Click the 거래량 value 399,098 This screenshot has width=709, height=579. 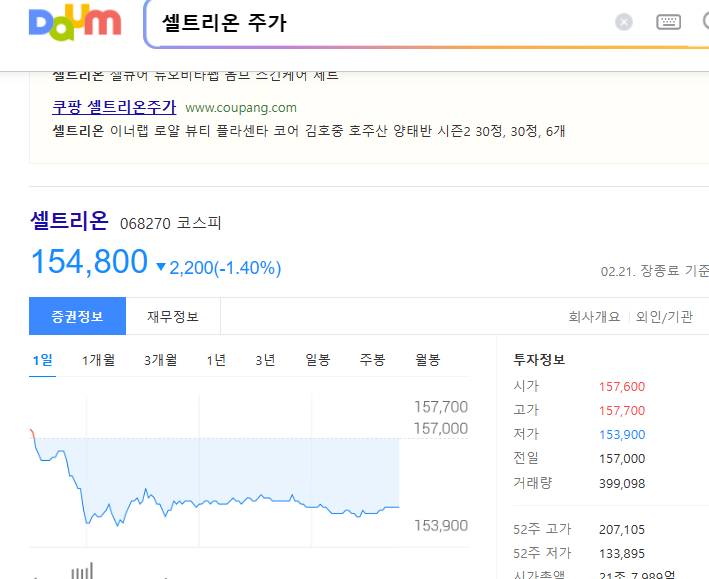point(622,484)
